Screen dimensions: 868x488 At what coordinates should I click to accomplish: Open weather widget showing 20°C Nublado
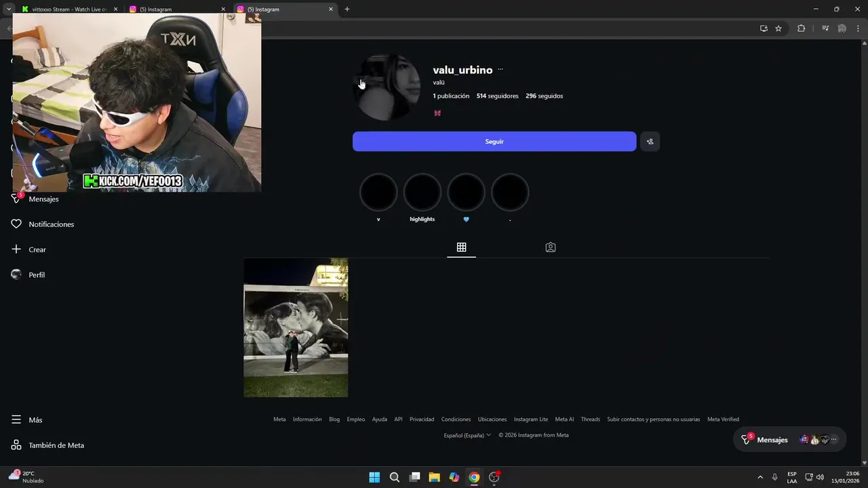click(27, 477)
